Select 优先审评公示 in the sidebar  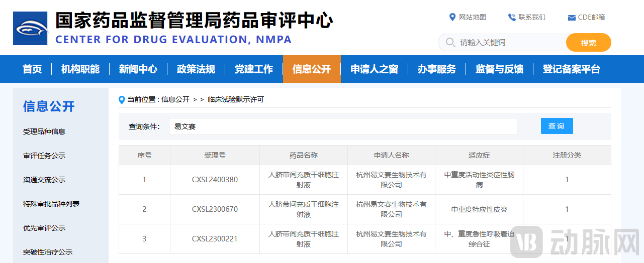[x=44, y=228]
